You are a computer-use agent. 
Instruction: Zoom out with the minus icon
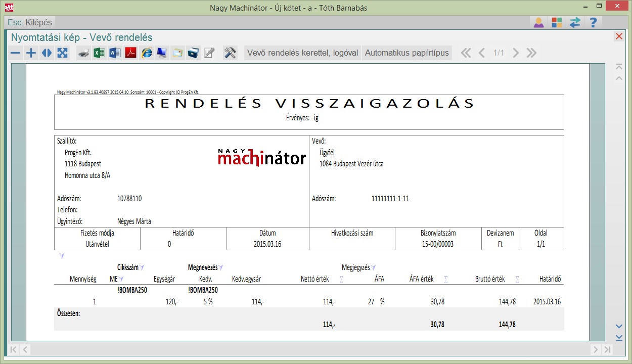pyautogui.click(x=16, y=53)
